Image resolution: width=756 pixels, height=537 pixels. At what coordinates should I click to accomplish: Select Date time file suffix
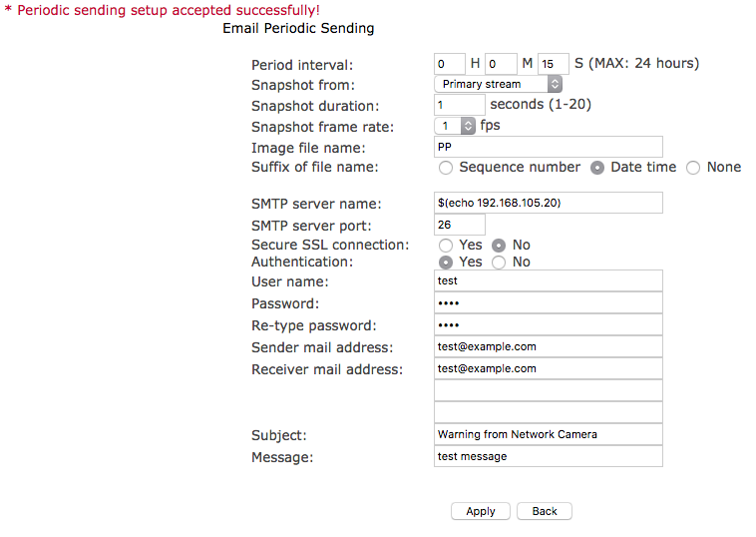[597, 168]
